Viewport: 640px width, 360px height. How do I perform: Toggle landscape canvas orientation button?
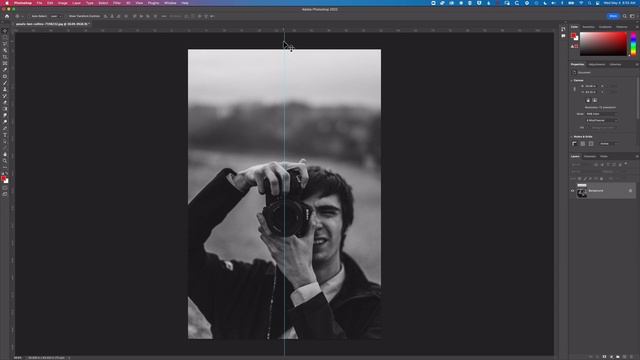coord(595,100)
